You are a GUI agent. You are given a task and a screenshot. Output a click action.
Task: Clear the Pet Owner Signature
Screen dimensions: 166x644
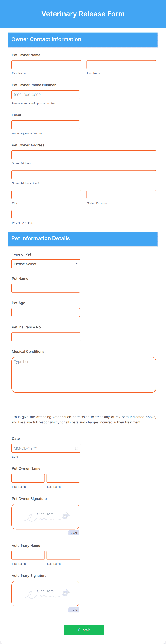point(74,533)
